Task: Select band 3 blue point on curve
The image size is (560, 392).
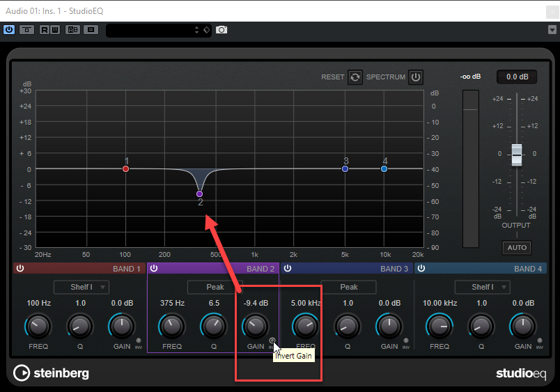Action: pos(345,169)
